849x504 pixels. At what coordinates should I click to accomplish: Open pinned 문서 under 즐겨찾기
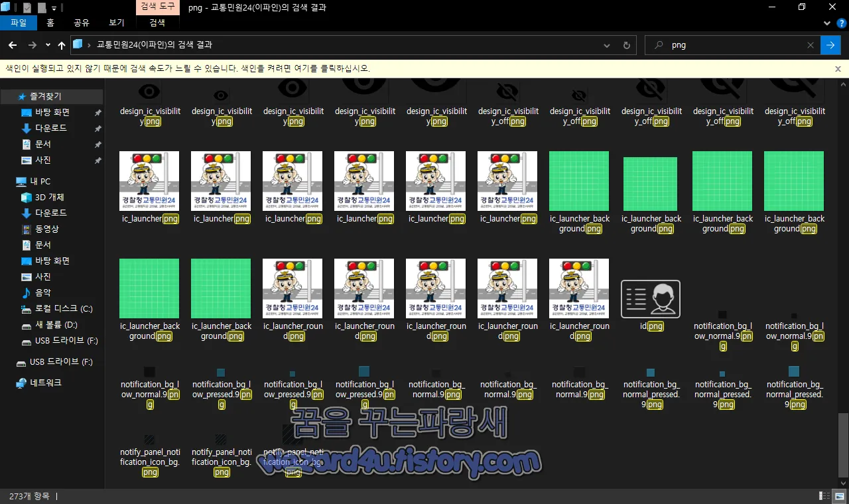click(x=43, y=144)
